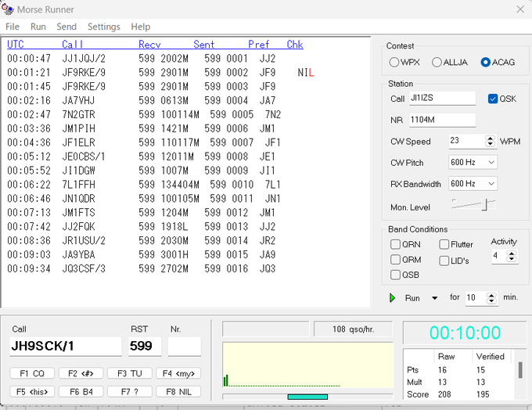Open the File menu
The width and height of the screenshot is (532, 410).
13,27
